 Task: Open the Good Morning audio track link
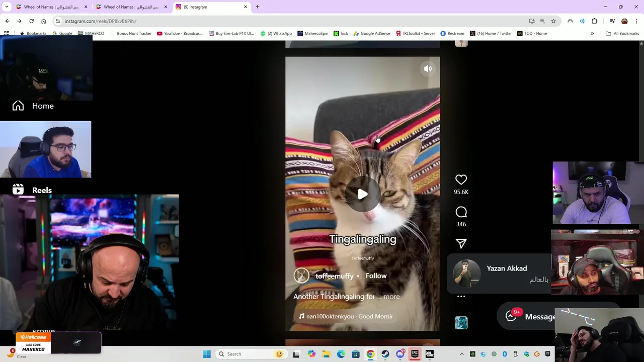pos(346,316)
